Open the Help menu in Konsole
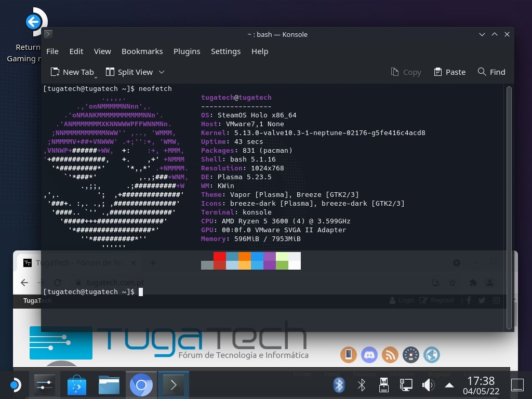The image size is (532, 399). coord(260,51)
